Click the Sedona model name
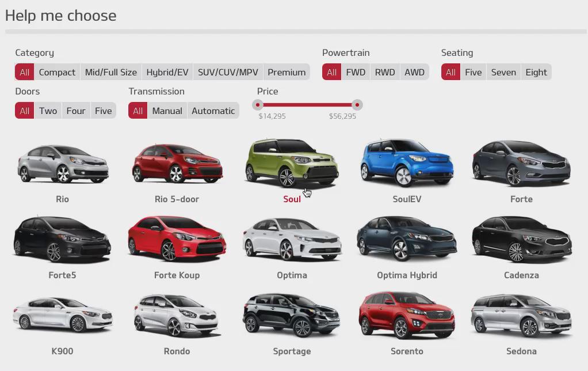Screen dimensions: 588x371 [x=521, y=351]
